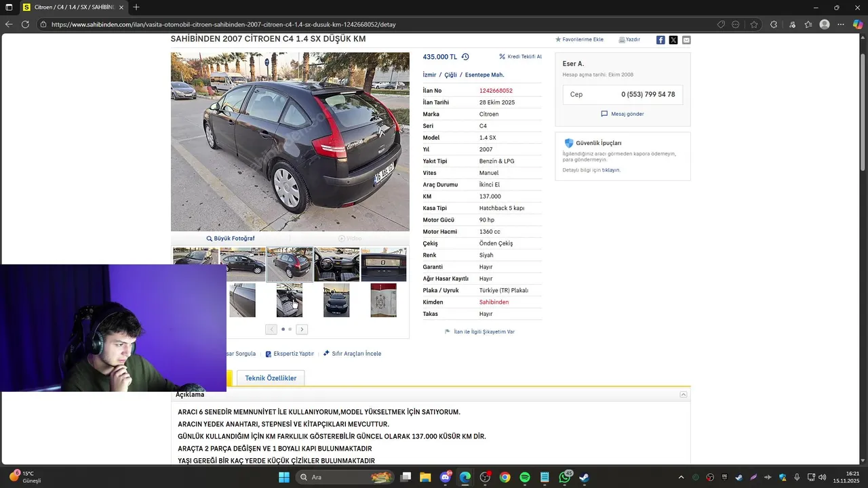Open the weather widget showing 15°C
The image size is (868, 488).
click(x=26, y=477)
